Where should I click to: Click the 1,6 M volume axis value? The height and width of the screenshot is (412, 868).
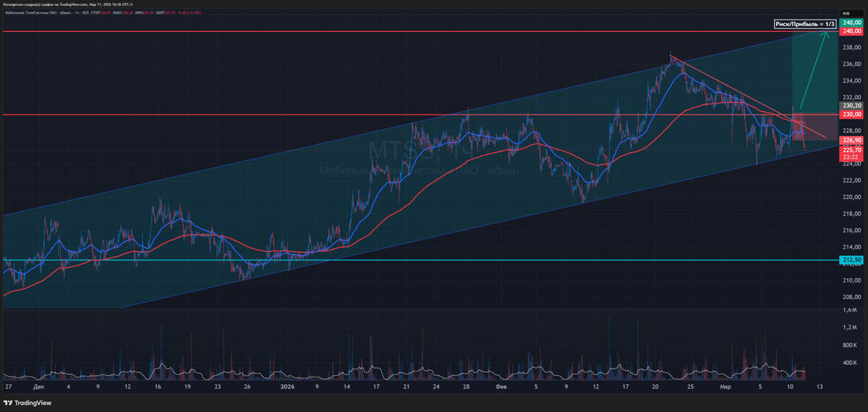tap(849, 310)
